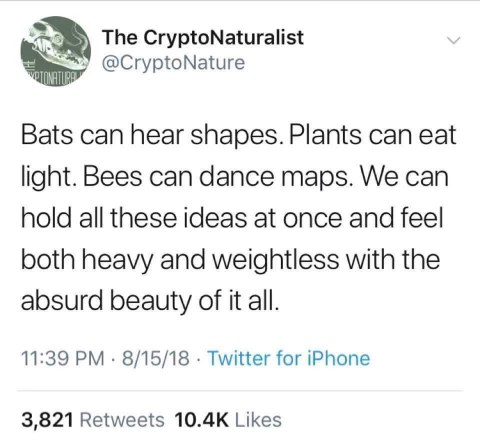Visit the @CryptoNature handle
The image size is (480, 445).
coord(173,62)
